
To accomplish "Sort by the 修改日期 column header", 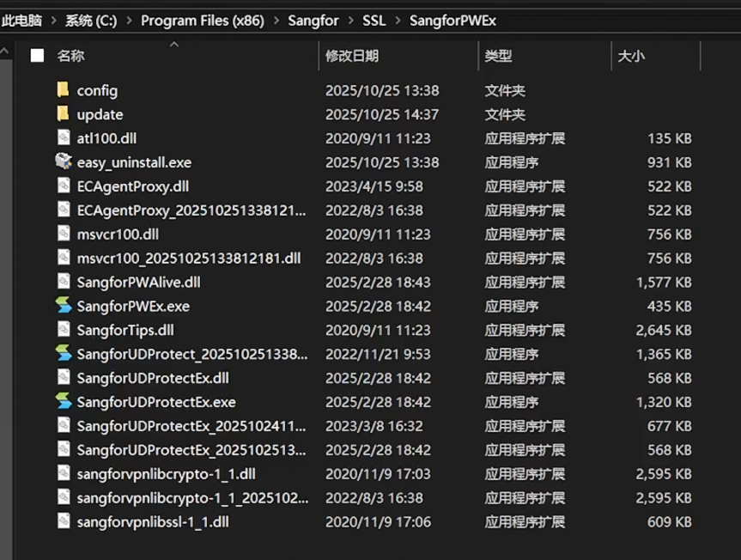I will click(x=351, y=56).
